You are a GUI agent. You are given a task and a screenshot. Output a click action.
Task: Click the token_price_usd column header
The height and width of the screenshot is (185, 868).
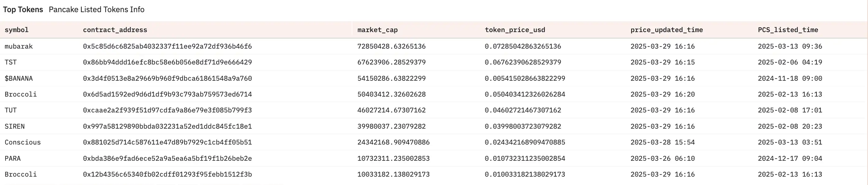point(515,30)
